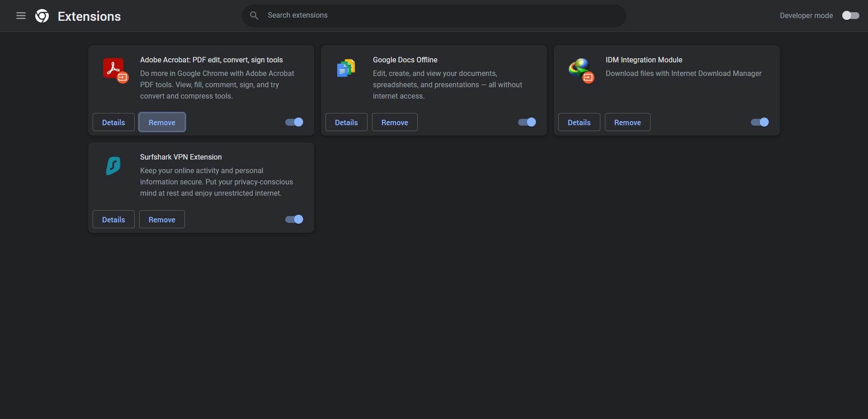Disable the Surfshark VPN Extension
Screen dimensions: 868x419
[293, 219]
